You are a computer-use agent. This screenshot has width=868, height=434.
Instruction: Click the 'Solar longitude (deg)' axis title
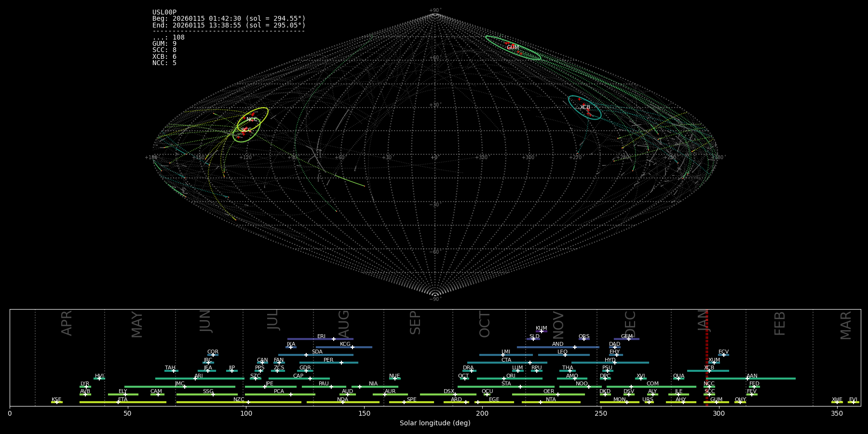pyautogui.click(x=435, y=423)
